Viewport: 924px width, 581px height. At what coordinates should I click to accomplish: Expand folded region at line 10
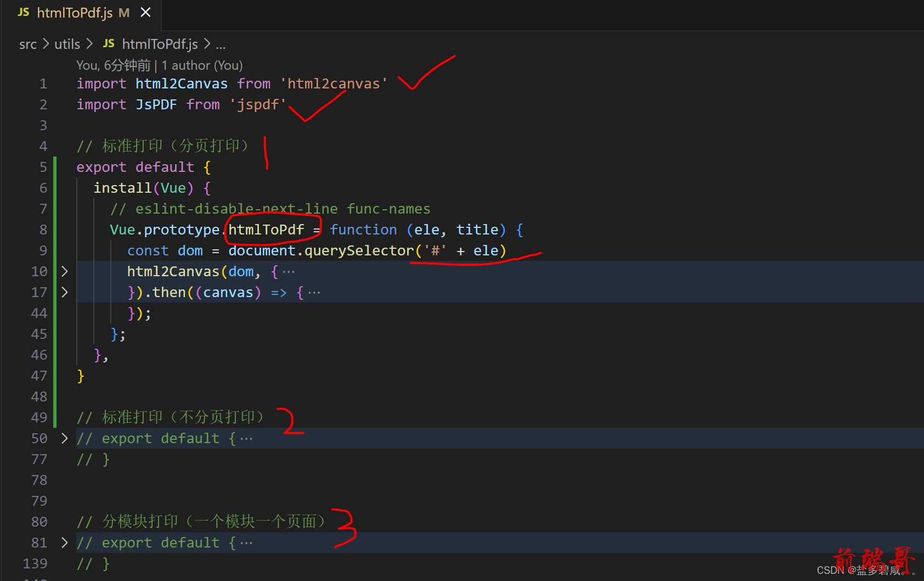pos(65,271)
